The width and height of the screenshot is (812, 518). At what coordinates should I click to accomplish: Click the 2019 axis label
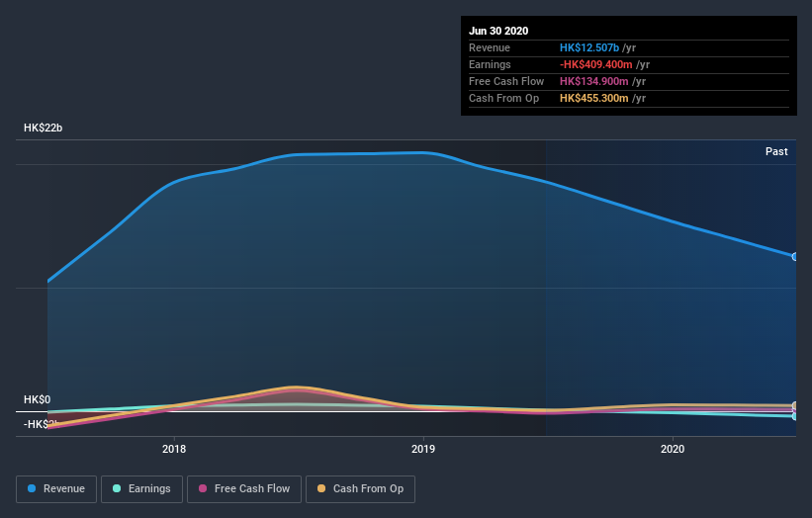pyautogui.click(x=423, y=449)
